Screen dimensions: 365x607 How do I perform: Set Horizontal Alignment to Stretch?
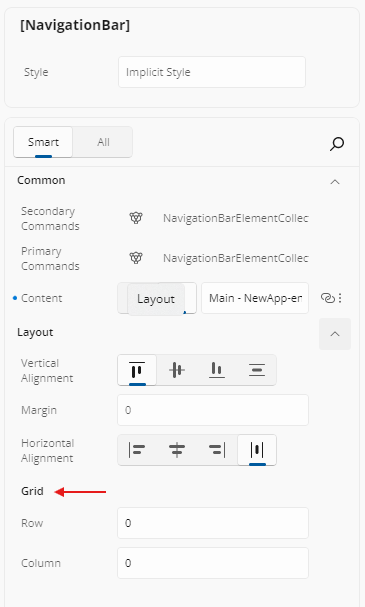click(257, 450)
